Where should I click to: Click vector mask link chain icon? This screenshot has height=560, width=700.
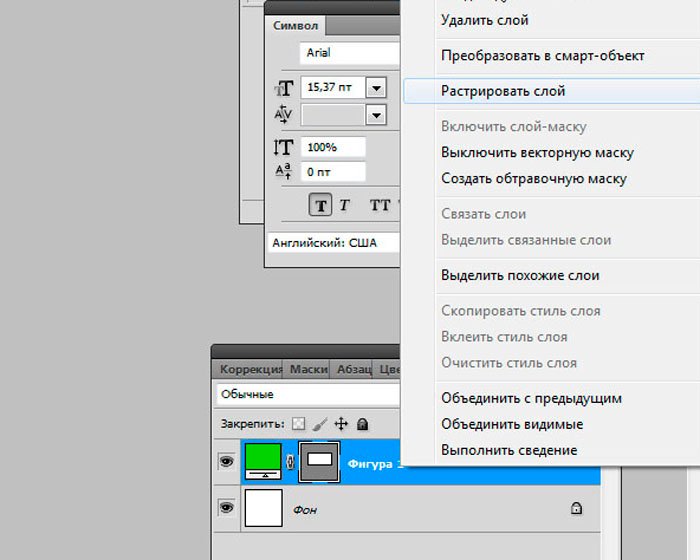[291, 462]
